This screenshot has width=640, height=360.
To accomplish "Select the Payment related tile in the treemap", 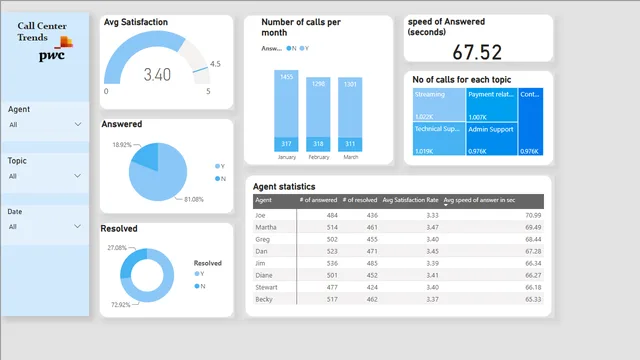I will click(x=492, y=105).
